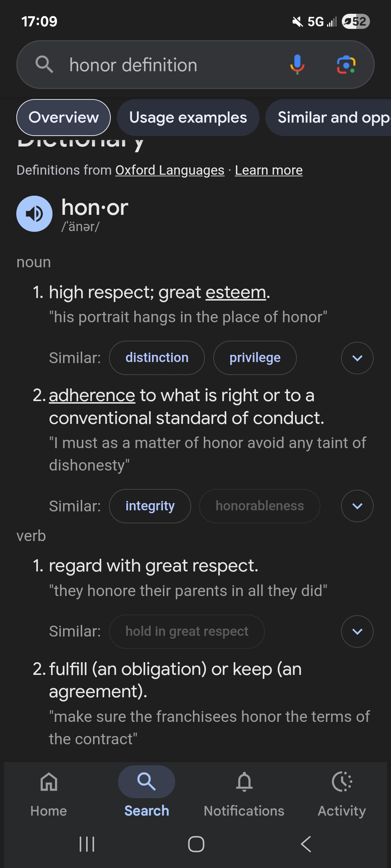Viewport: 391px width, 868px height.
Task: Expand similar words for regard with great respect
Action: click(357, 631)
